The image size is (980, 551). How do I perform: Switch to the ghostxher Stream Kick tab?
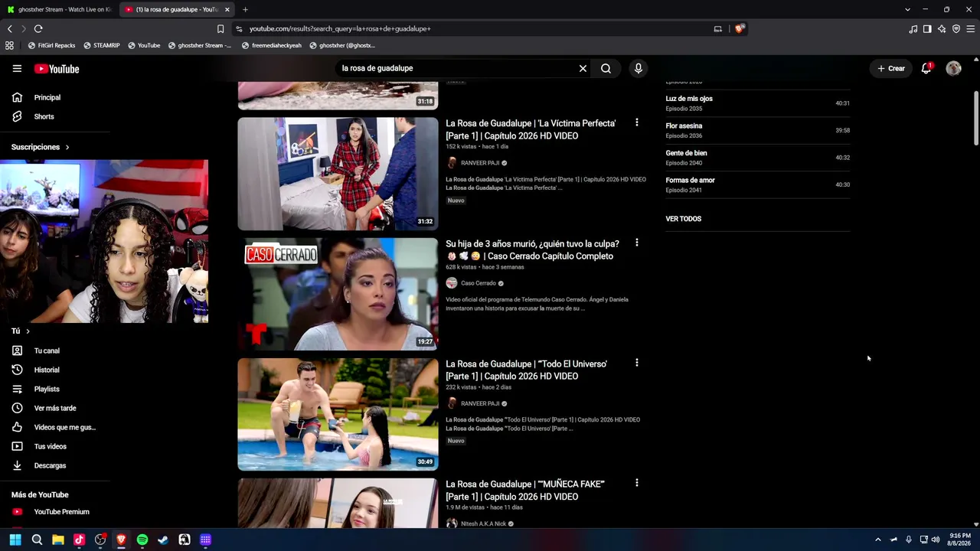click(x=60, y=9)
